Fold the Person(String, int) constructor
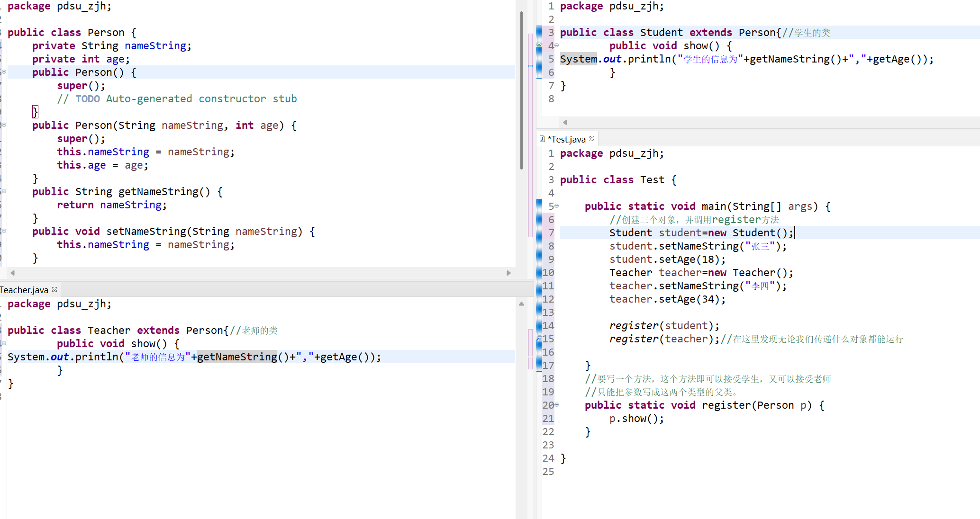The height and width of the screenshot is (519, 980). pyautogui.click(x=4, y=125)
